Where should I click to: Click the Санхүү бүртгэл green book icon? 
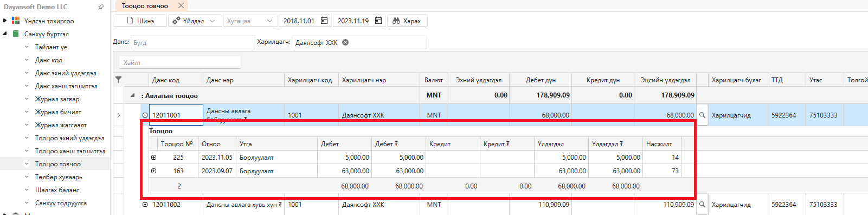16,34
